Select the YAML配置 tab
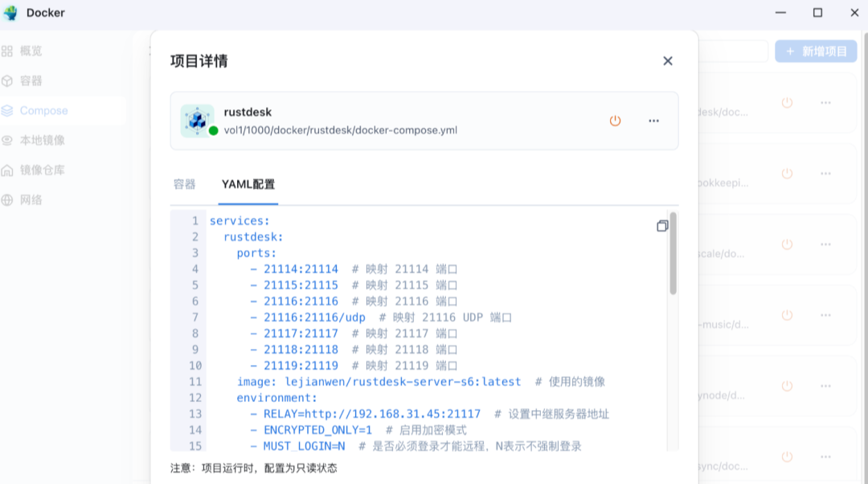Image resolution: width=868 pixels, height=484 pixels. tap(248, 184)
